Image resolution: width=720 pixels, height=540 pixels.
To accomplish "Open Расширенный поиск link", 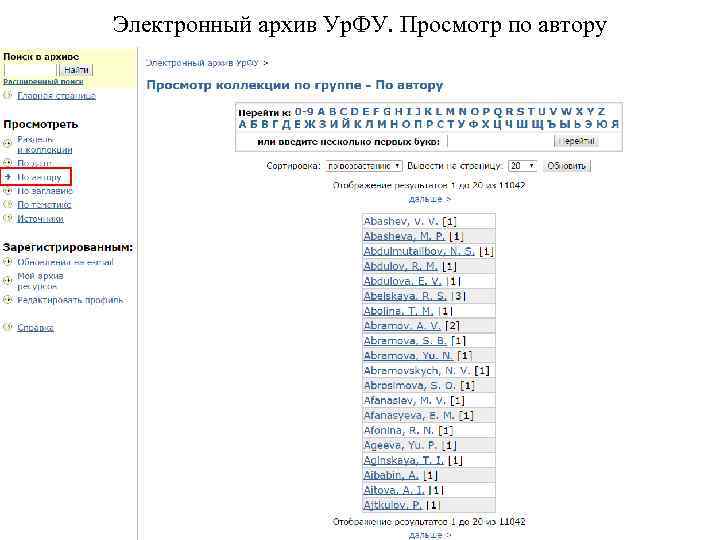I will (43, 82).
